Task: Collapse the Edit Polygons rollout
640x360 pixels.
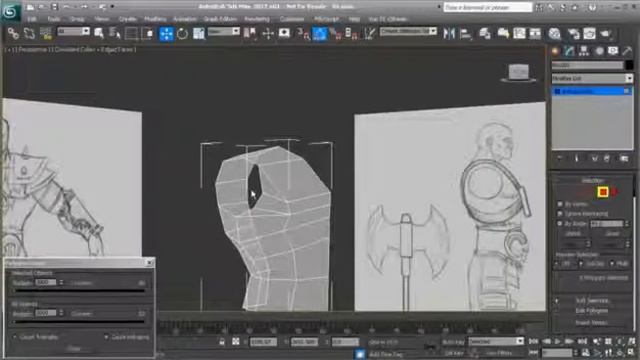Action: coord(592,311)
